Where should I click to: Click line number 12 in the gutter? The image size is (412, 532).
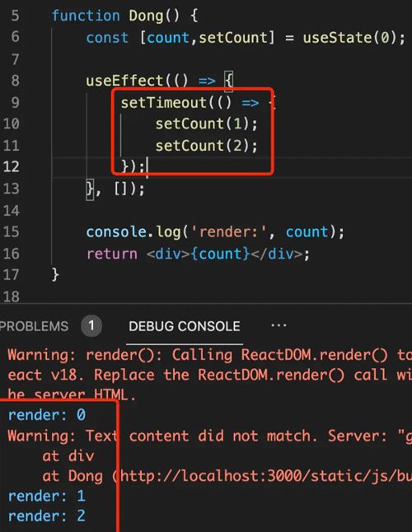tap(12, 166)
